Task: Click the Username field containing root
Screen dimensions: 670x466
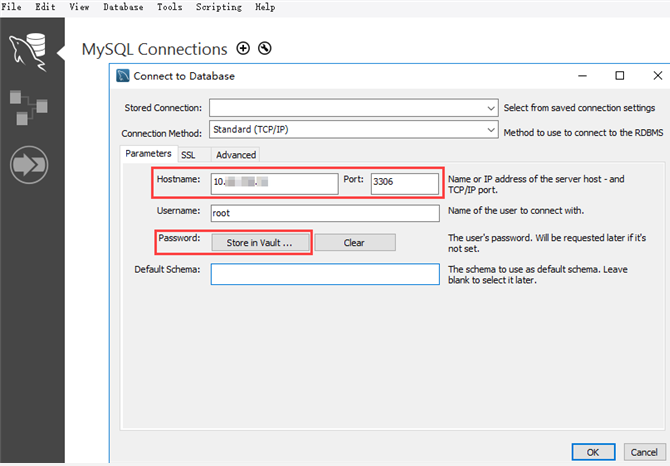Action: click(325, 213)
